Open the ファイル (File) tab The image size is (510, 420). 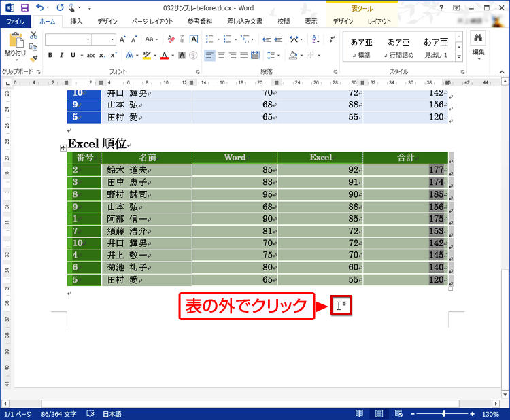click(x=15, y=22)
